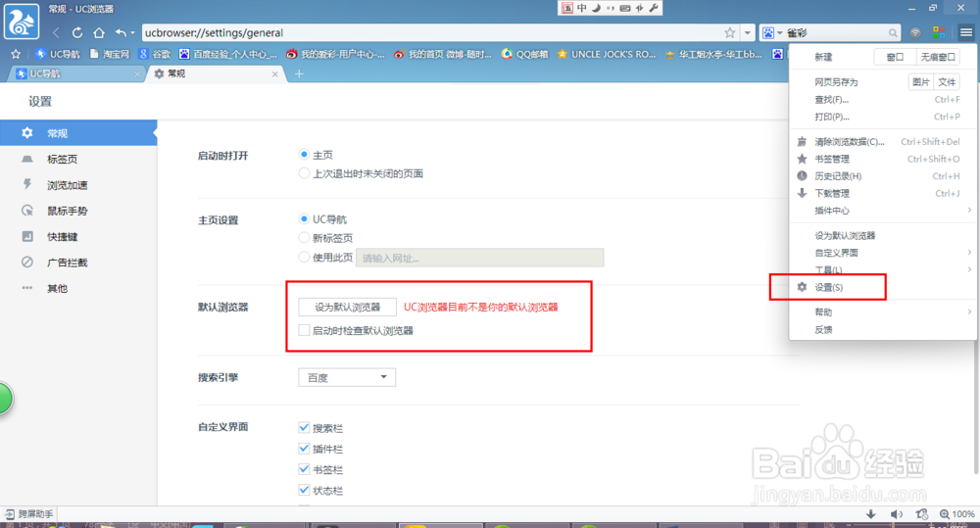Click the 100% zoom control in status bar

956,514
